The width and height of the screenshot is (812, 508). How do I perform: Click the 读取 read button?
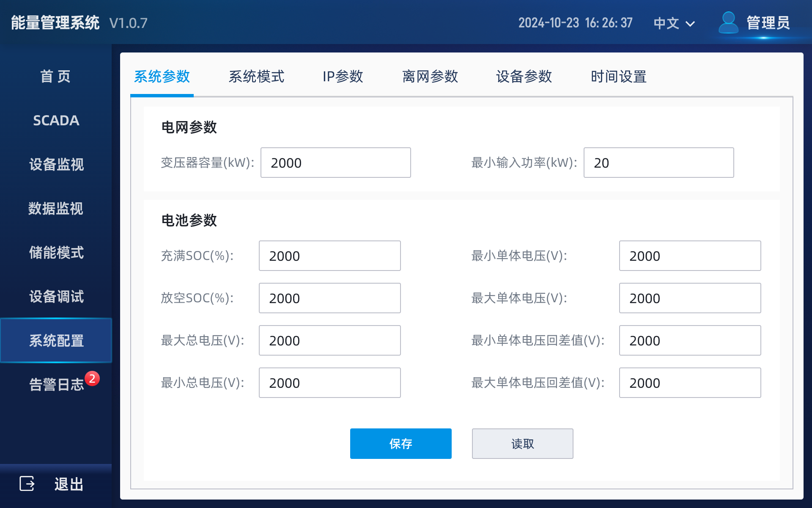[x=522, y=444]
